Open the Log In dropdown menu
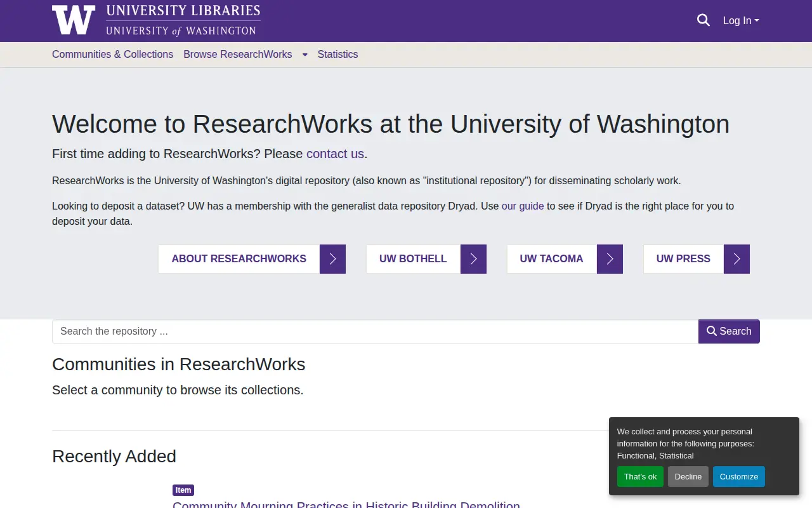Image resolution: width=812 pixels, height=508 pixels. [x=741, y=21]
